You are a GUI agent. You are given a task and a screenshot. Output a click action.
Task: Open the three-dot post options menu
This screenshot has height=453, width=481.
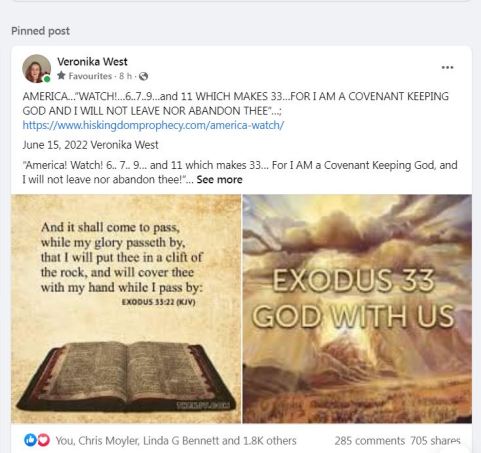pos(447,68)
